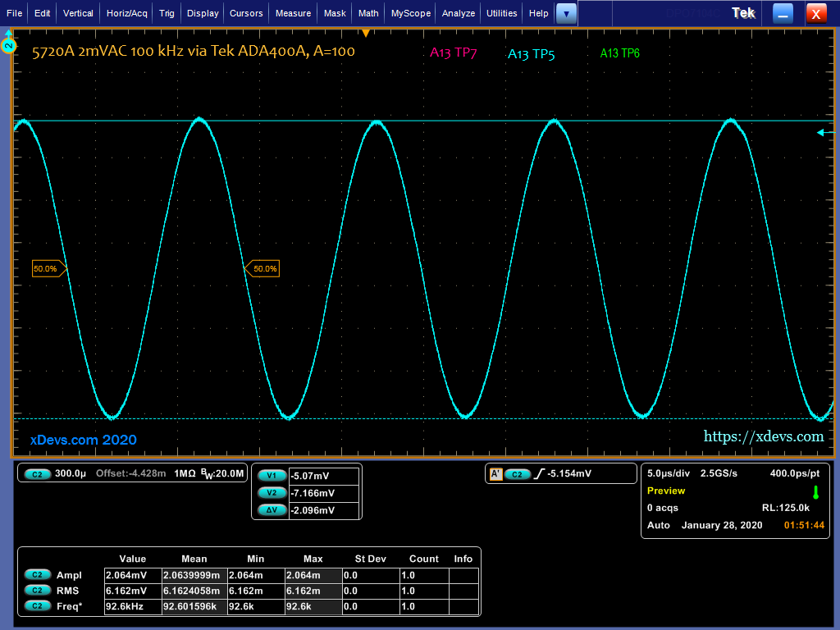Click the 2.5GS/s sample rate readout
This screenshot has height=630, width=840.
pos(719,473)
